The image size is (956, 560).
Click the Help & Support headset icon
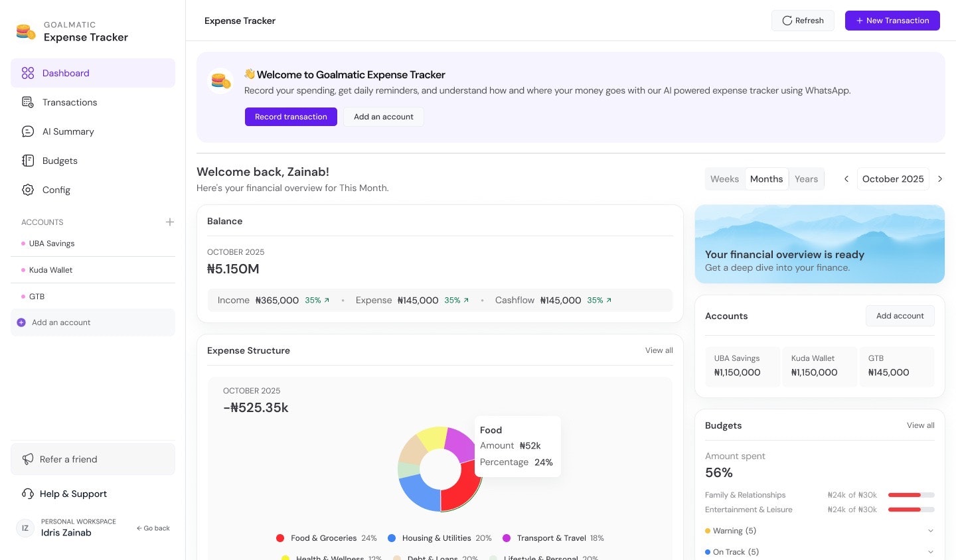tap(27, 494)
